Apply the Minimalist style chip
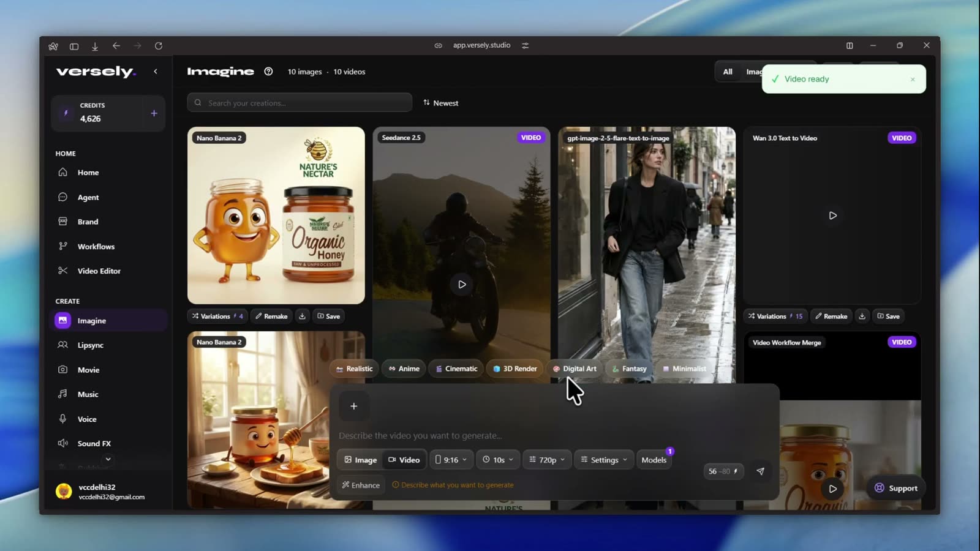 tap(684, 369)
